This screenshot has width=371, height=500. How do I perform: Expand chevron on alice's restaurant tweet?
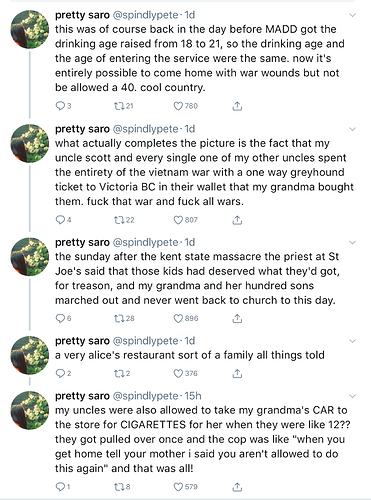pyautogui.click(x=352, y=341)
